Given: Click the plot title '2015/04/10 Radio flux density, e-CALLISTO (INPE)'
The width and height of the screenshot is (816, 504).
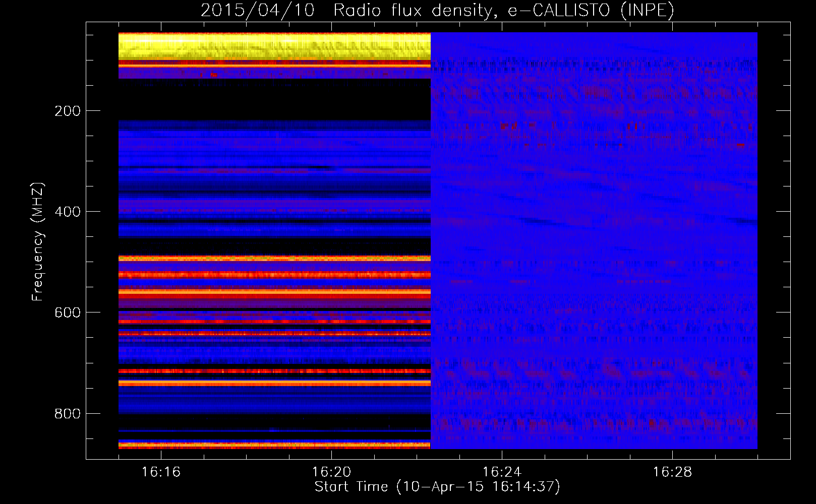Looking at the screenshot, I should click(437, 10).
